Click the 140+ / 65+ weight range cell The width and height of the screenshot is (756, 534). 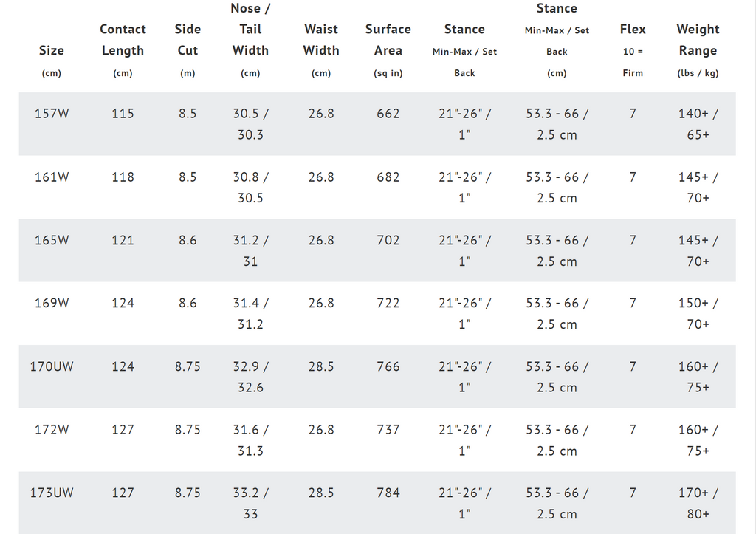coord(698,124)
